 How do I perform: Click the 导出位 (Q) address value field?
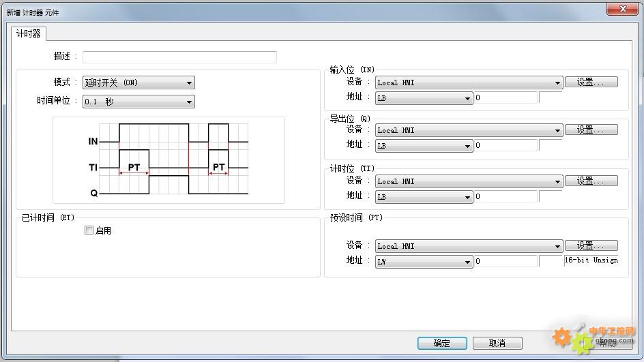coord(506,146)
